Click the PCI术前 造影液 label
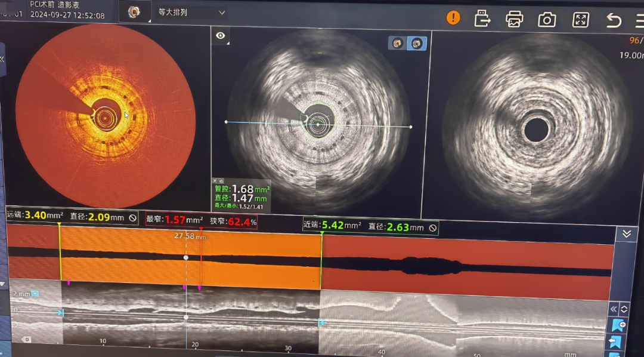The width and height of the screenshot is (644, 357). [x=54, y=5]
